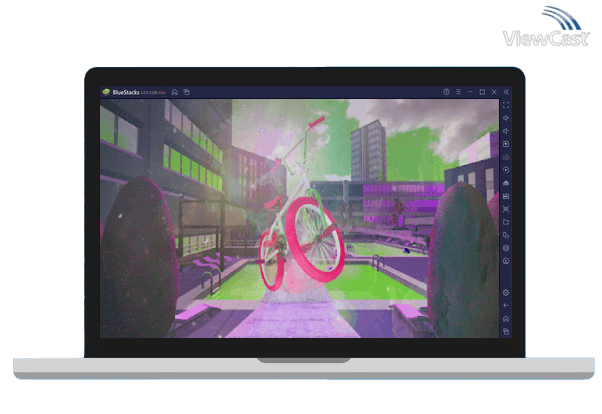Screen dimensions: 602x414
Task: Click the hexagon cube icon in sidebar
Action: pyautogui.click(x=506, y=248)
